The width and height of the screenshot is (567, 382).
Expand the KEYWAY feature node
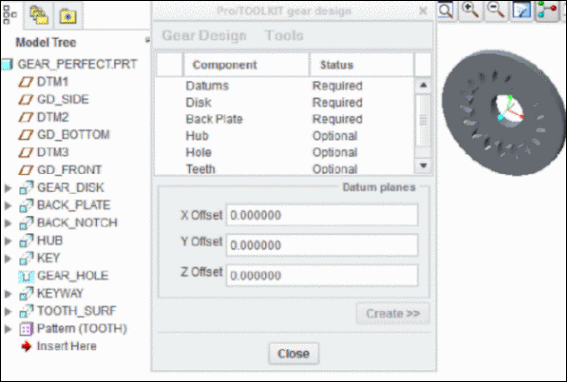pyautogui.click(x=8, y=293)
